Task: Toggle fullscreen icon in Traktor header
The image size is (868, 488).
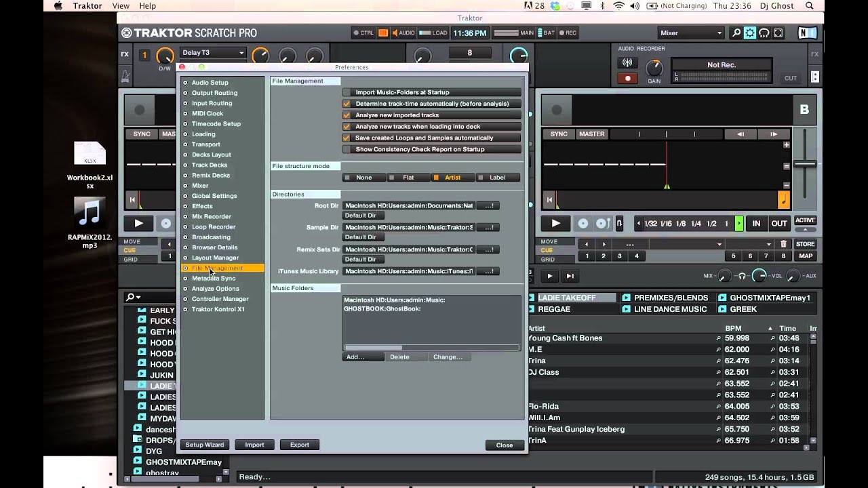Action: click(x=778, y=33)
